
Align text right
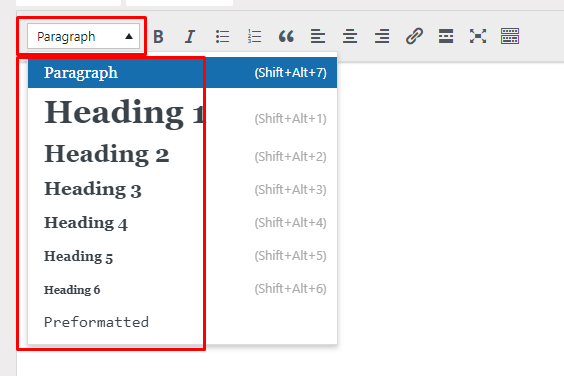tap(382, 36)
